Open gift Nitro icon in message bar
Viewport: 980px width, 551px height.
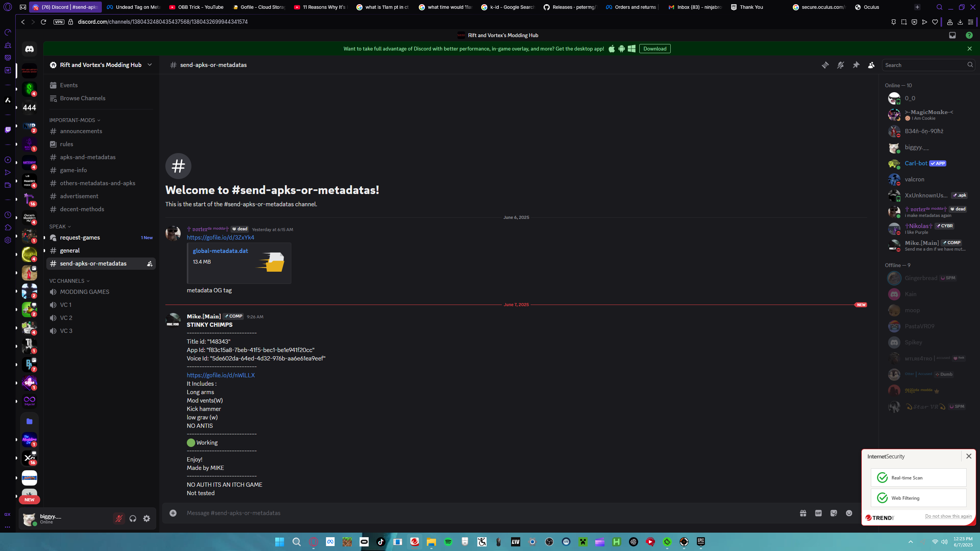click(803, 513)
